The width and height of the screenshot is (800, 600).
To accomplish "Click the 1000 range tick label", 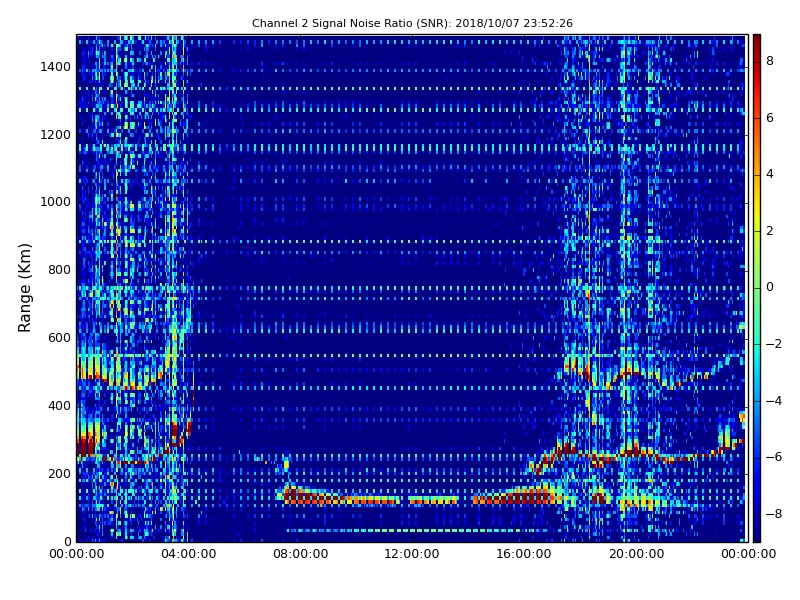I will 56,202.
